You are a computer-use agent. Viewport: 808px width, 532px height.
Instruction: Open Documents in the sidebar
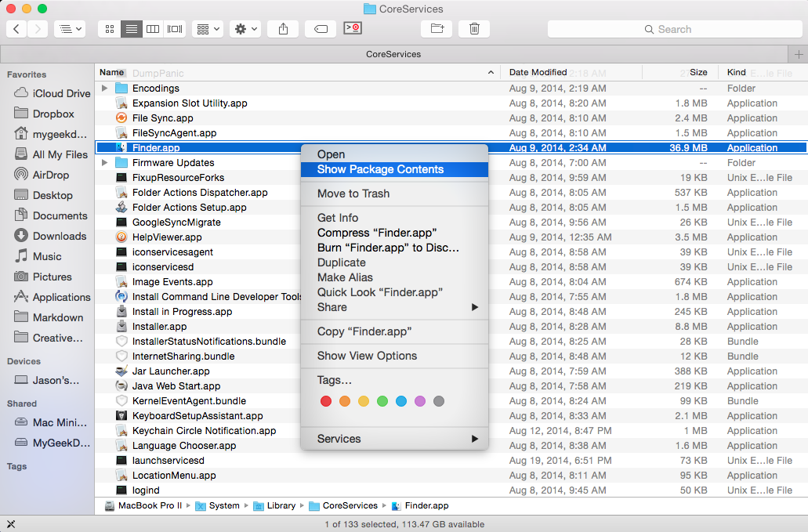click(x=50, y=215)
